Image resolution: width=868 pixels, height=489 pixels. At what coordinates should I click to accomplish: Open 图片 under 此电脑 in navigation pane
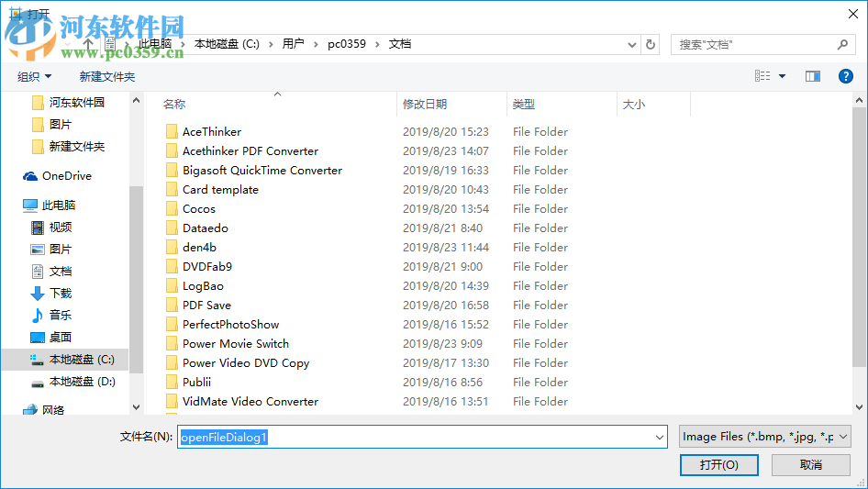[51, 250]
